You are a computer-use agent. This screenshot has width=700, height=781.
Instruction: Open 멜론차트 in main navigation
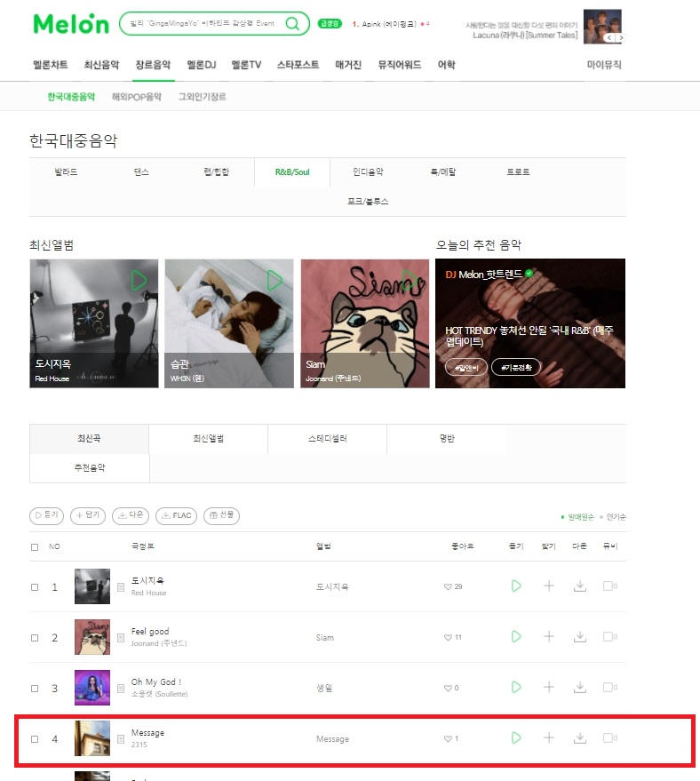(x=51, y=65)
